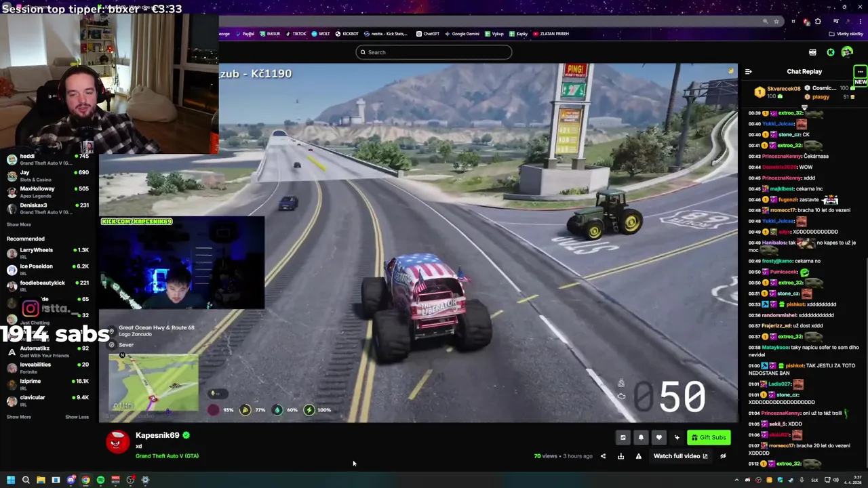The image size is (868, 488).
Task: Open WOLT bookmark
Action: pyautogui.click(x=321, y=34)
